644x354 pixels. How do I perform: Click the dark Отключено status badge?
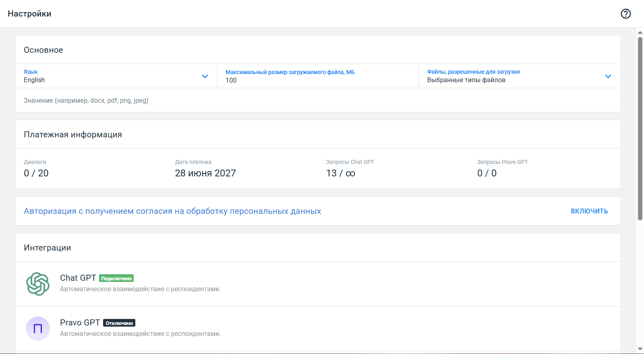119,323
